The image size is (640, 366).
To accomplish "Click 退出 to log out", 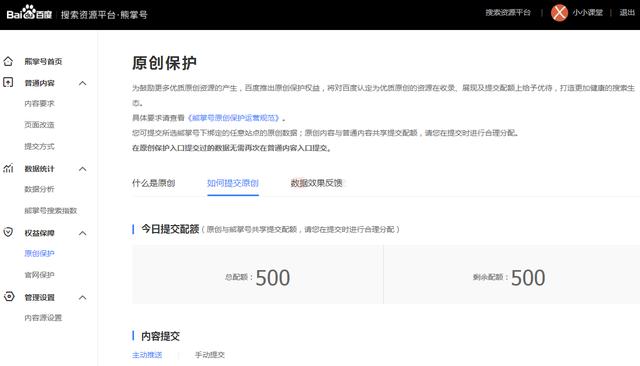I will point(627,13).
